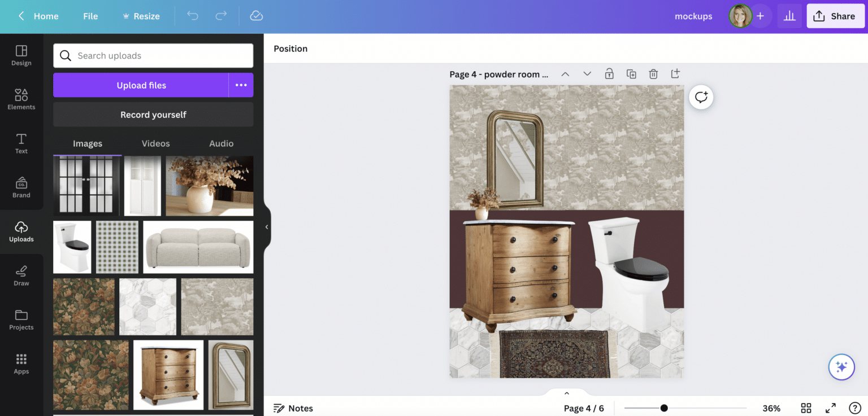Select the hexagon marble tile upload
This screenshot has width=868, height=416.
coord(147,306)
